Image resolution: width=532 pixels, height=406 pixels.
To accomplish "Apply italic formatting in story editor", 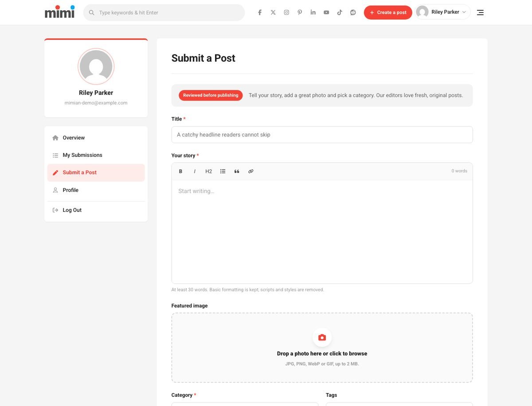I will (x=195, y=171).
